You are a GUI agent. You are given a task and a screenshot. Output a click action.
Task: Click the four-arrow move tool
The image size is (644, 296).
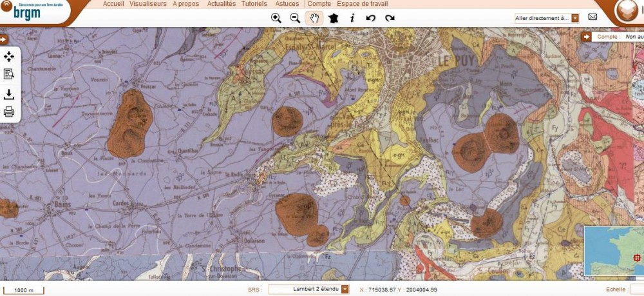coord(8,57)
